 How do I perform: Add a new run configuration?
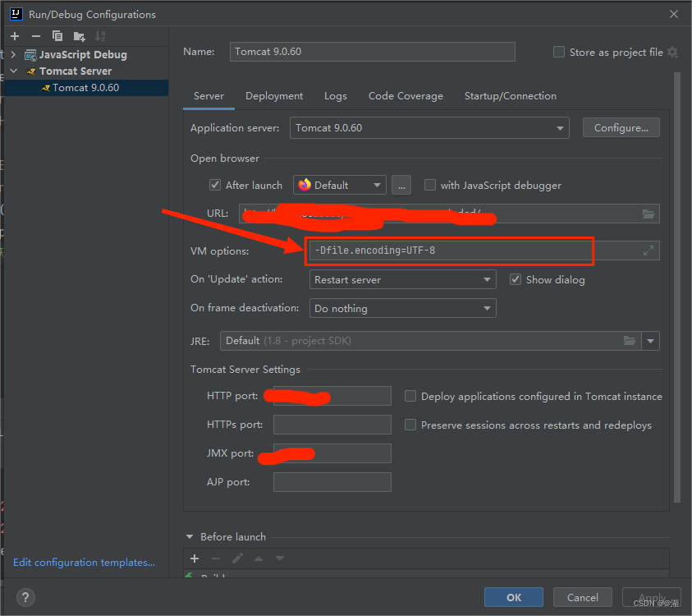pyautogui.click(x=15, y=36)
